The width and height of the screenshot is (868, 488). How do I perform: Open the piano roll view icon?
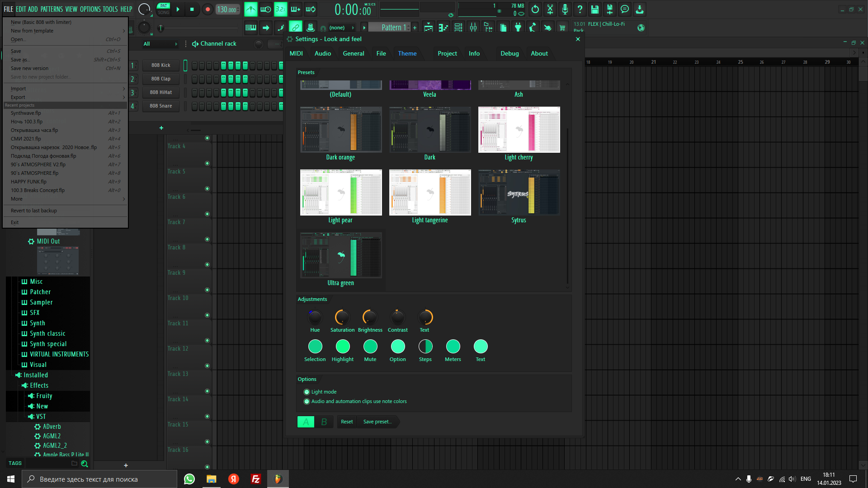pyautogui.click(x=443, y=28)
